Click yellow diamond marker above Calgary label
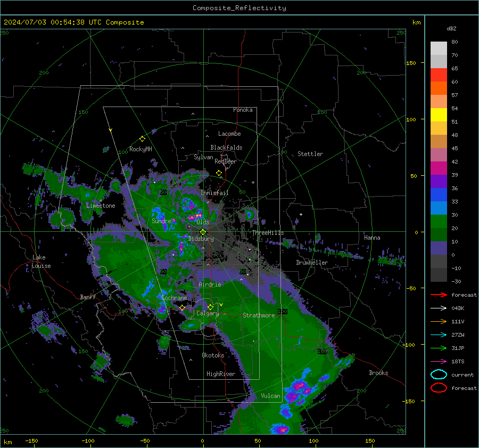The height and width of the screenshot is (448, 479). pyautogui.click(x=210, y=307)
